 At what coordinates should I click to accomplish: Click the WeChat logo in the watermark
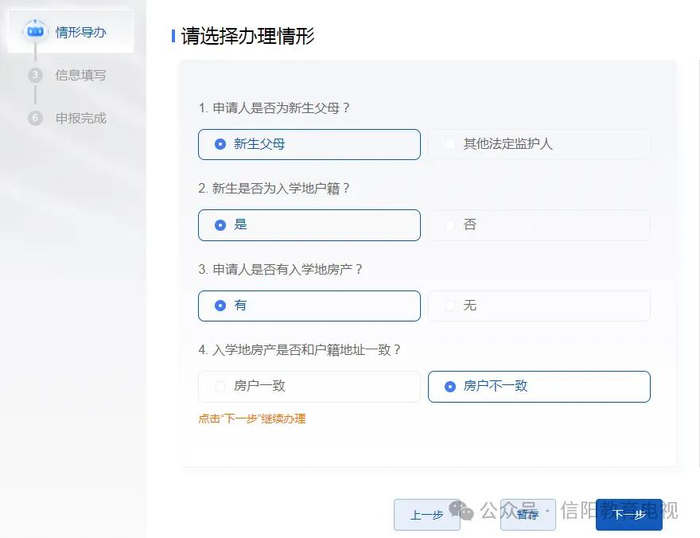[461, 510]
